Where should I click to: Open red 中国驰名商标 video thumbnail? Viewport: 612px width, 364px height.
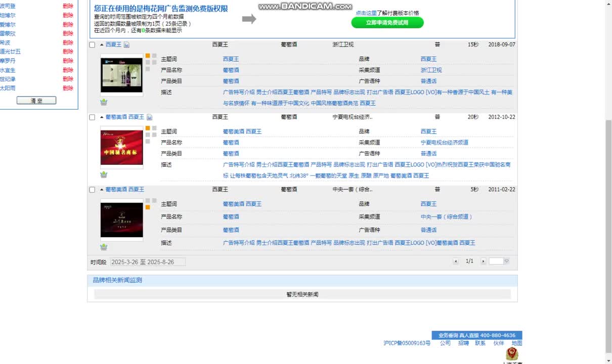(121, 147)
